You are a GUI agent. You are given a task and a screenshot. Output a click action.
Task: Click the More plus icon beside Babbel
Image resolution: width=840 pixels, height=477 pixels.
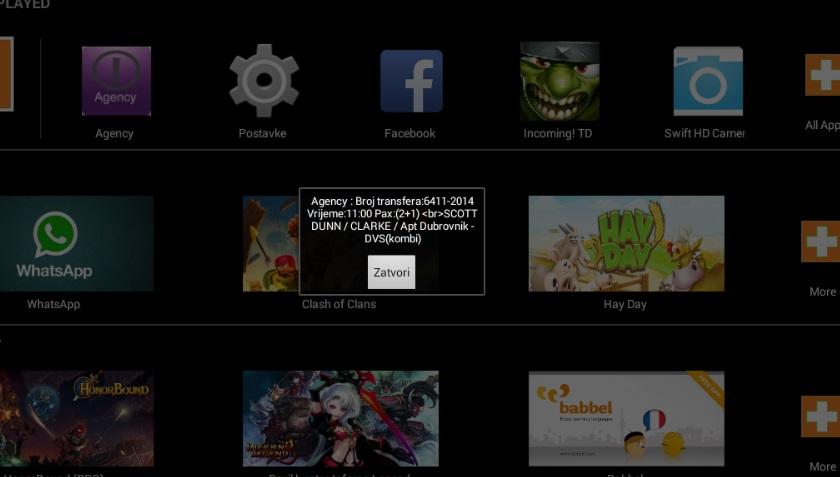(820, 417)
